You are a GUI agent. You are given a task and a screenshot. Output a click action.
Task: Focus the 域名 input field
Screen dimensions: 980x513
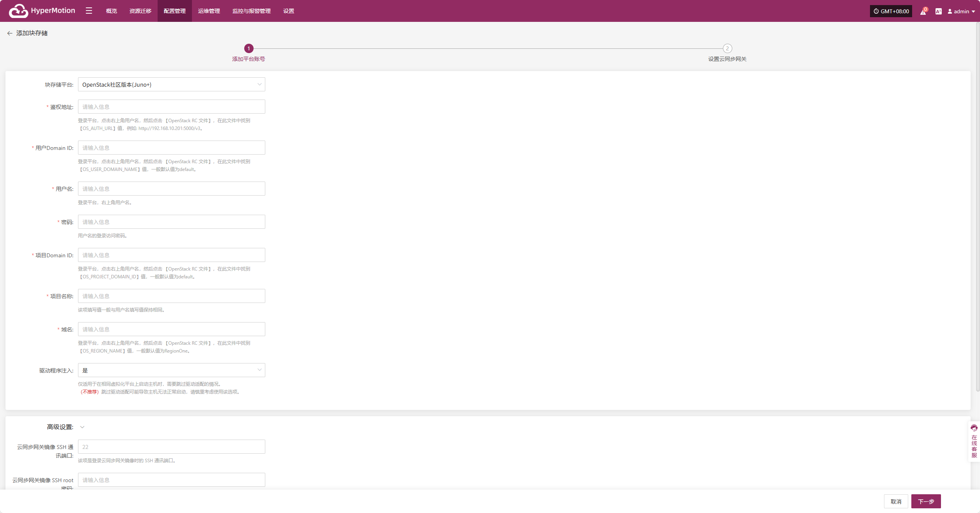[172, 329]
